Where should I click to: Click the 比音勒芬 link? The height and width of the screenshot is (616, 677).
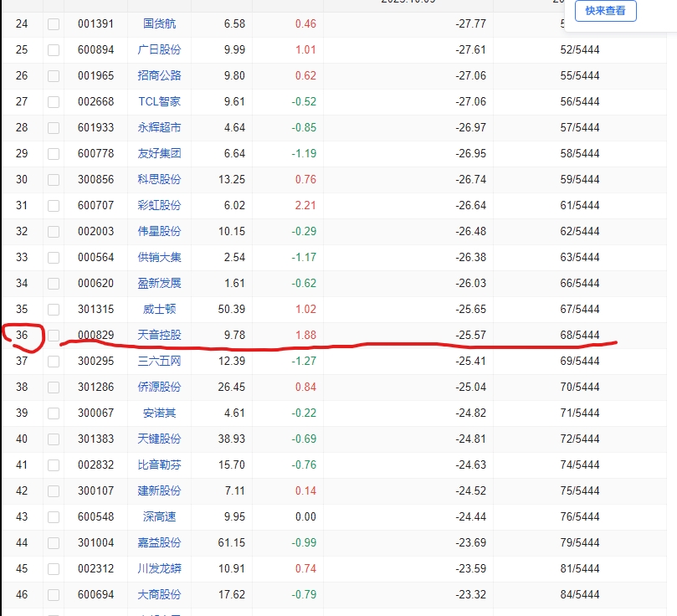tap(159, 465)
